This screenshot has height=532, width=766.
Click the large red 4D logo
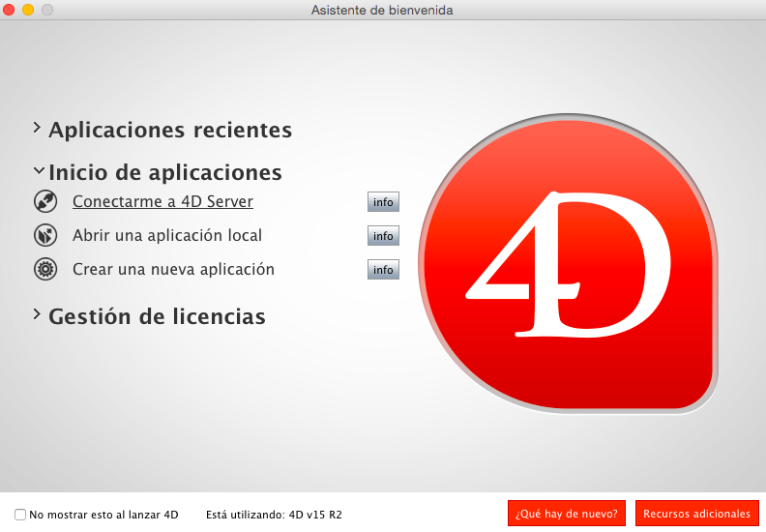(x=568, y=264)
